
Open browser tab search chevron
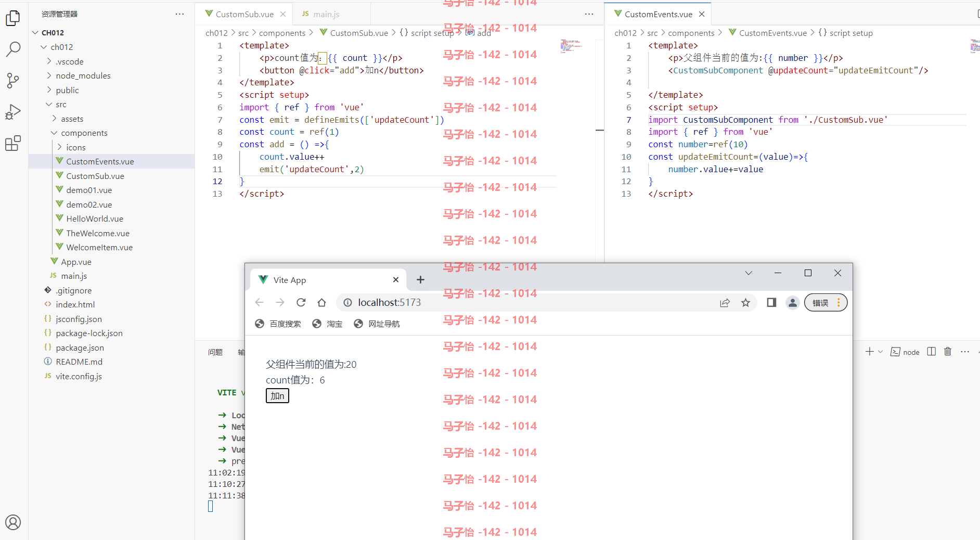(x=749, y=273)
